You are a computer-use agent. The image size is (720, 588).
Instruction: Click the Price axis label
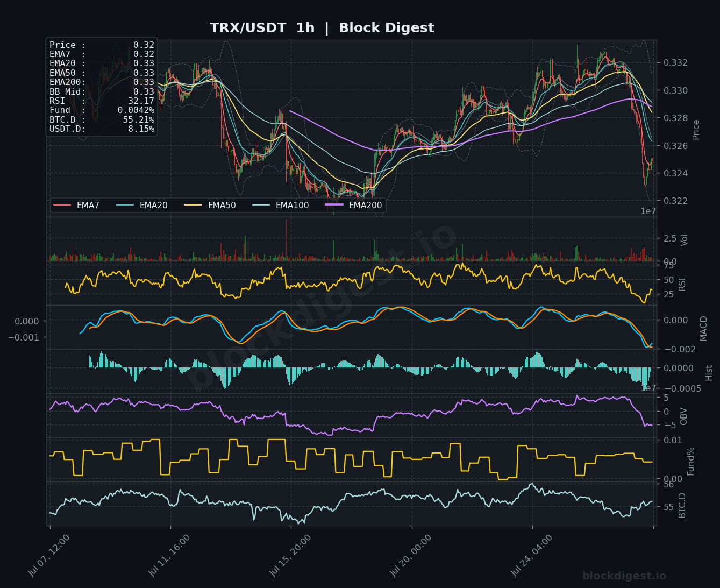pos(696,130)
